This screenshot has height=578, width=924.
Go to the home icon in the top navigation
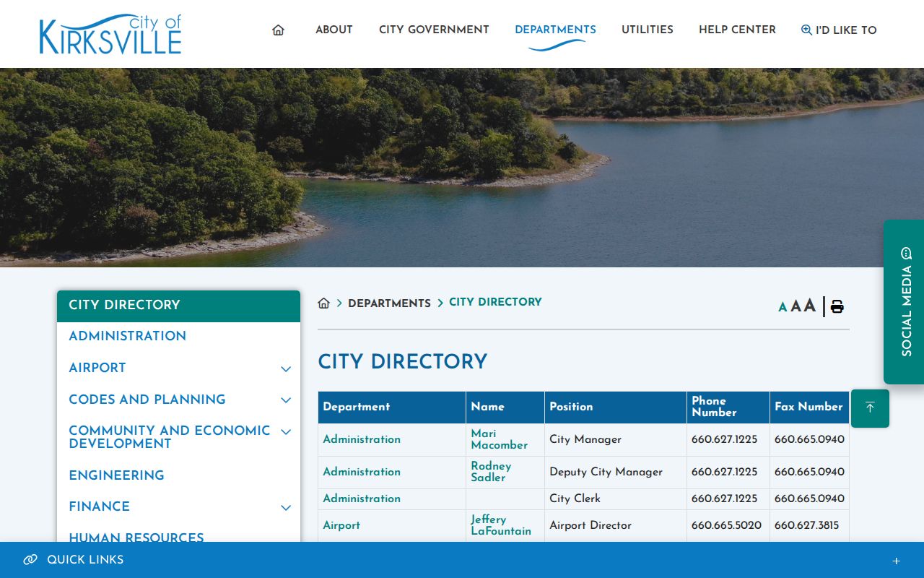278,30
